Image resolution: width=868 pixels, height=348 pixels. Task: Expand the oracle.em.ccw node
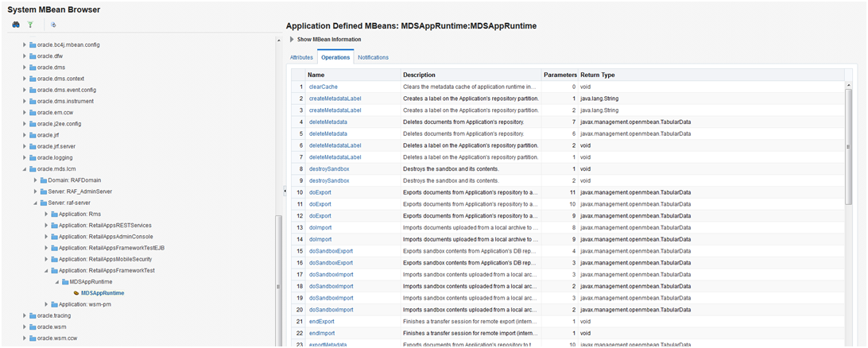[25, 112]
